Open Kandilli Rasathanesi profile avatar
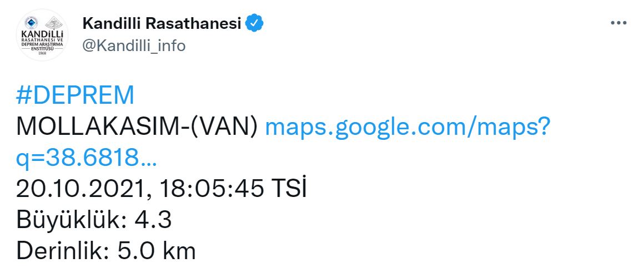This screenshot has height=268, width=644. coord(42,34)
